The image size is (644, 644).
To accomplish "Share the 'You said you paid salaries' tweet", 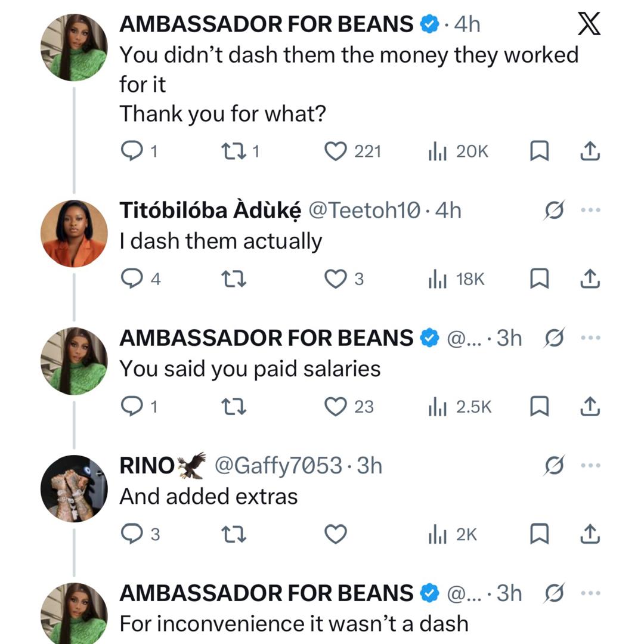I will [x=590, y=406].
